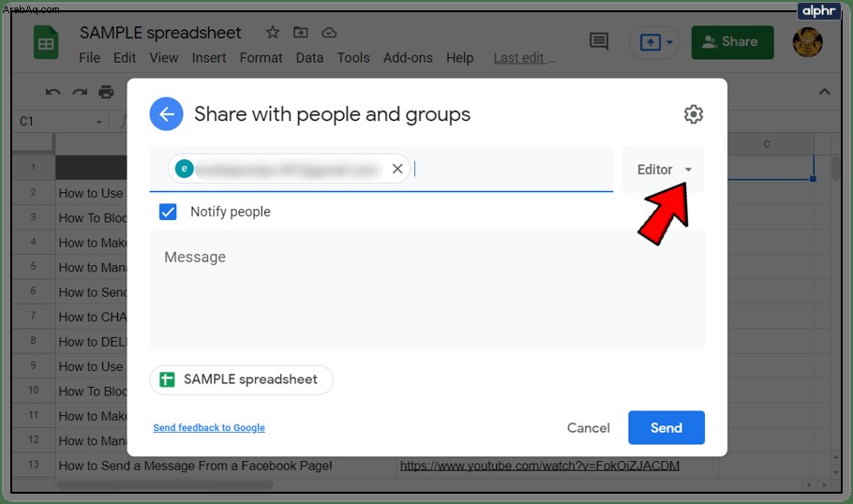Screen dimensions: 853x504
Task: Click the undo arrow in toolbar
Action: [x=52, y=92]
